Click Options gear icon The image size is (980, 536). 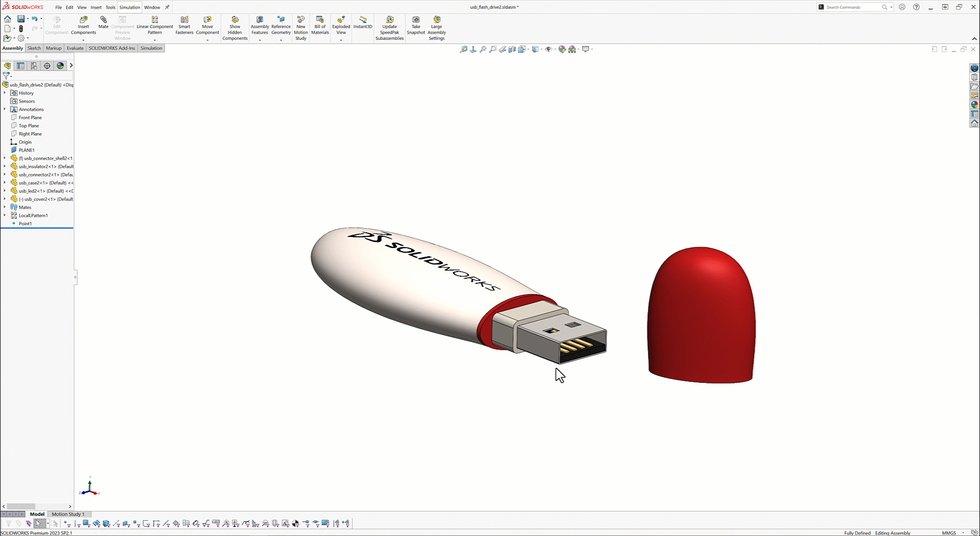point(21,38)
